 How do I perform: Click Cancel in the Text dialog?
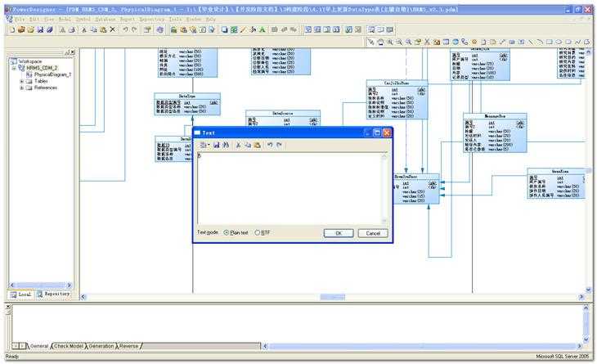(x=373, y=233)
